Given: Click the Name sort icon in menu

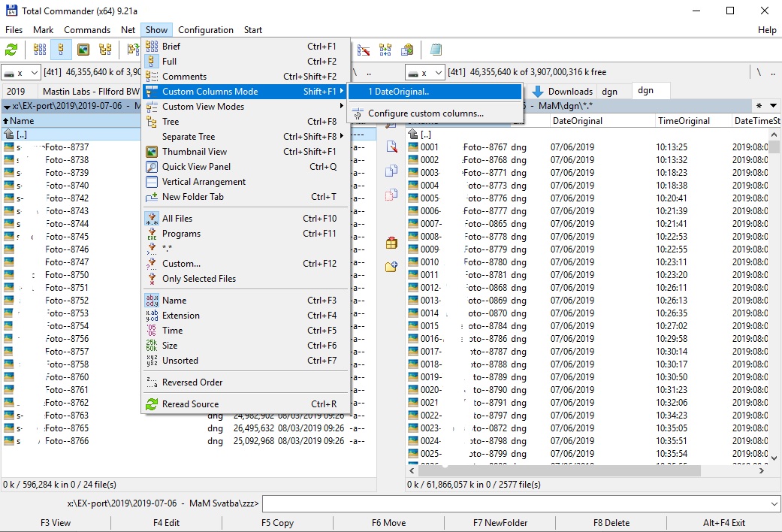Looking at the screenshot, I should (x=152, y=301).
